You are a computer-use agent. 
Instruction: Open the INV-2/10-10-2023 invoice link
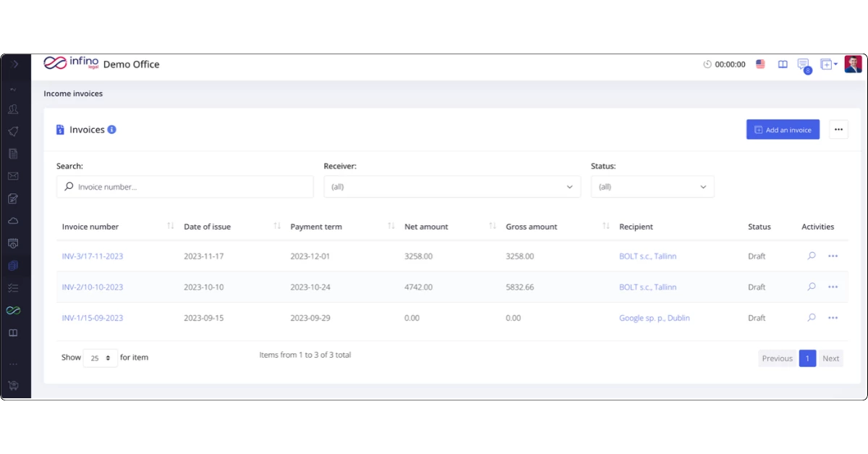(x=93, y=287)
